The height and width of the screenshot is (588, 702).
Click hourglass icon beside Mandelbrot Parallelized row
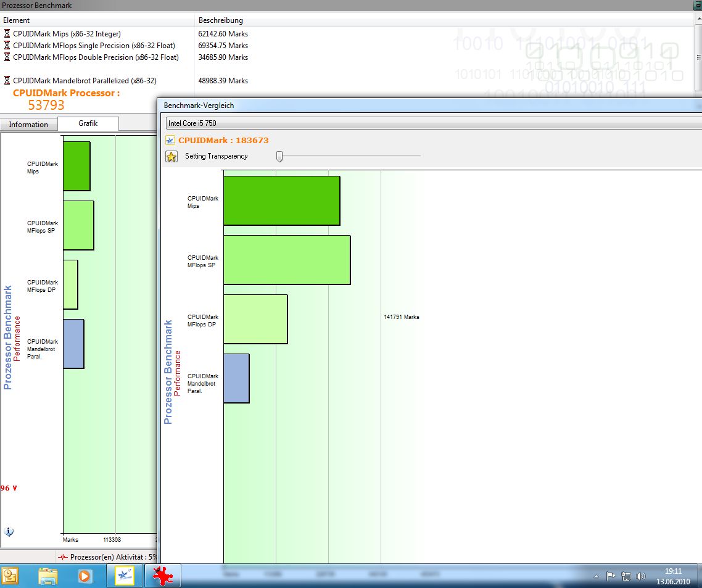[7, 81]
